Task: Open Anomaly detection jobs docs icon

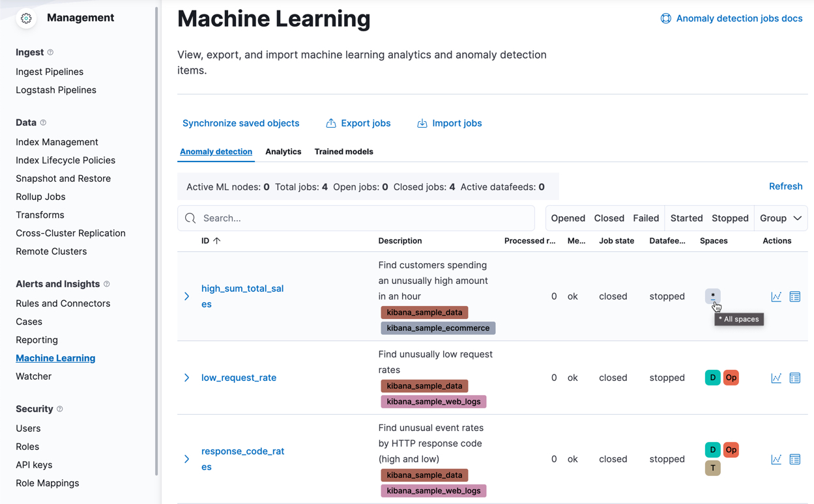Action: [665, 18]
